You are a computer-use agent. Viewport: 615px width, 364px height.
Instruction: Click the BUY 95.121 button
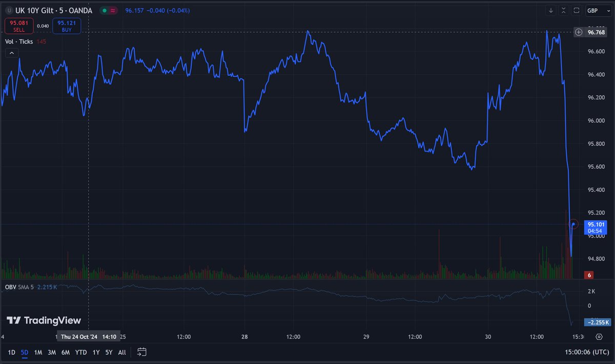(x=67, y=26)
